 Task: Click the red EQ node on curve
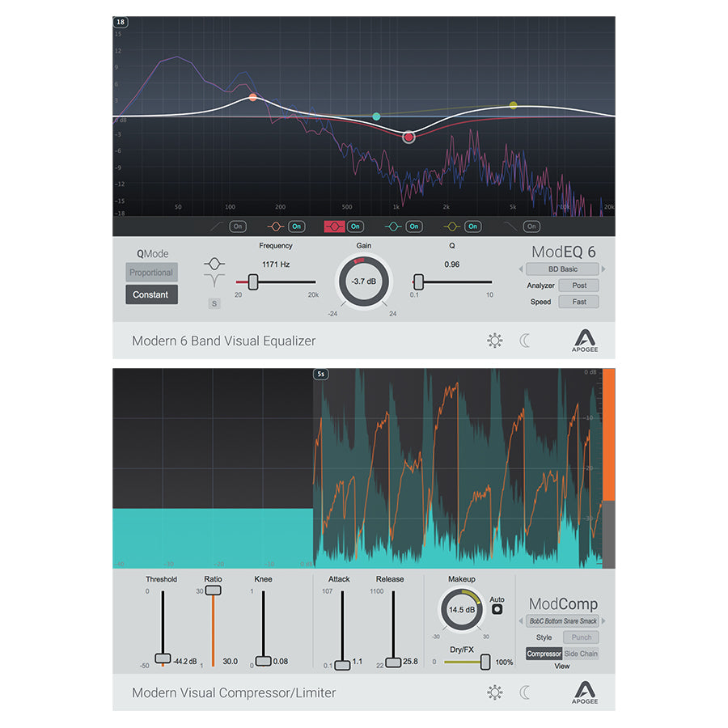409,138
